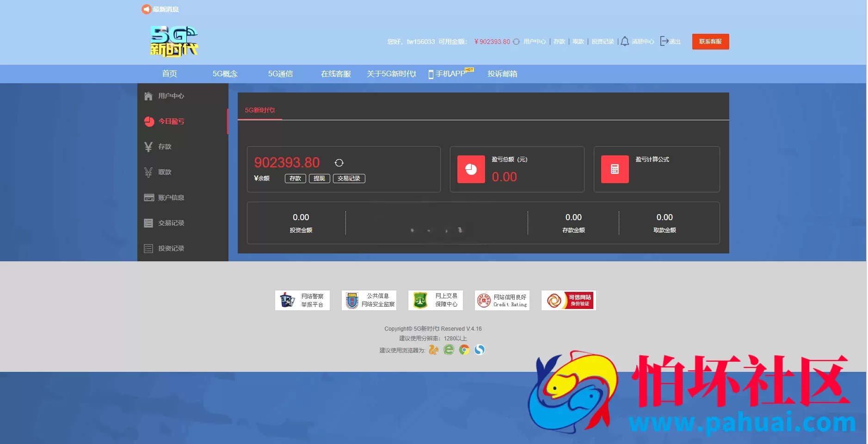The image size is (868, 444).
Task: Open the 投资记录 link in header
Action: 603,42
